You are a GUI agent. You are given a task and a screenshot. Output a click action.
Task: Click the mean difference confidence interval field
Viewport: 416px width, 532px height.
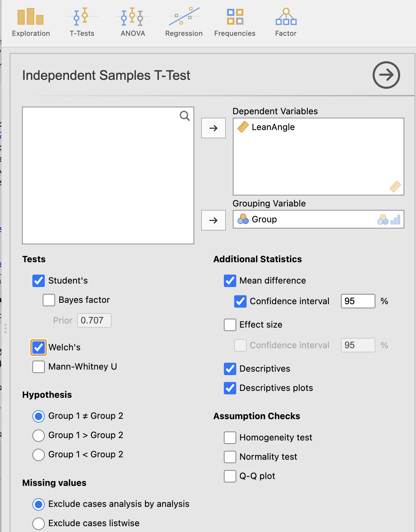pyautogui.click(x=357, y=301)
